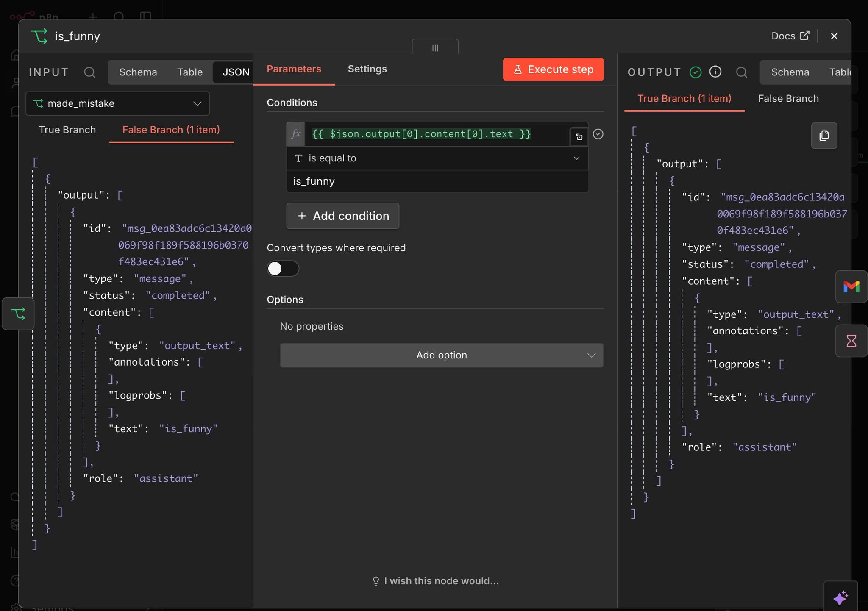The height and width of the screenshot is (611, 868).
Task: Click the Gmail node icon on the right edge
Action: 851,287
